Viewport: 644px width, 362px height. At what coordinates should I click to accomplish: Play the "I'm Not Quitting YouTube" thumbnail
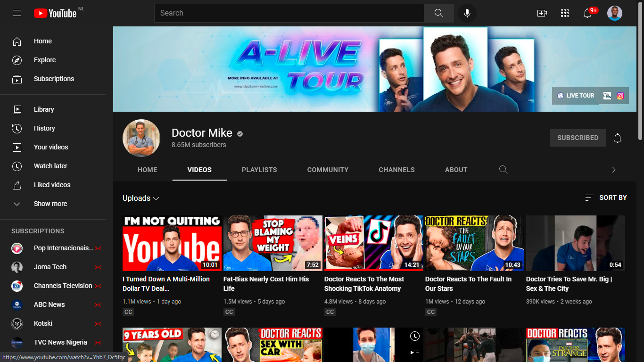click(x=172, y=243)
